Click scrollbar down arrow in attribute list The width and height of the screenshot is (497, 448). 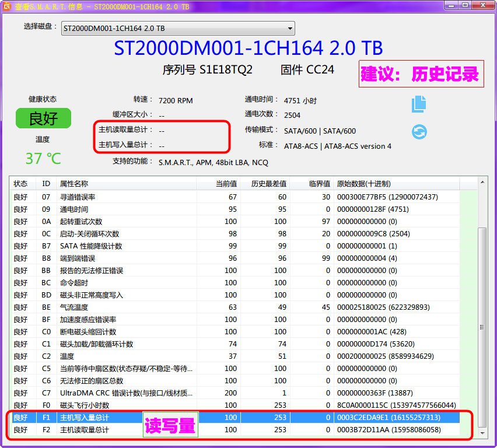[482, 433]
